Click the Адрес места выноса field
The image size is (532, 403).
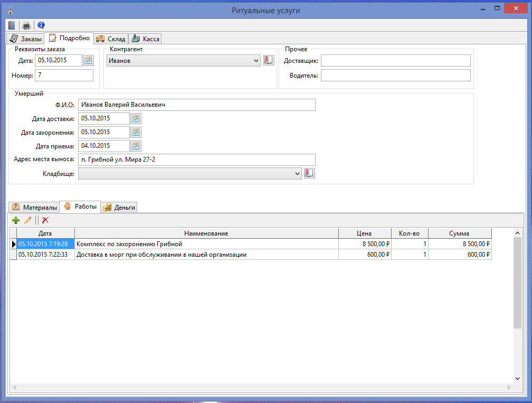(197, 160)
